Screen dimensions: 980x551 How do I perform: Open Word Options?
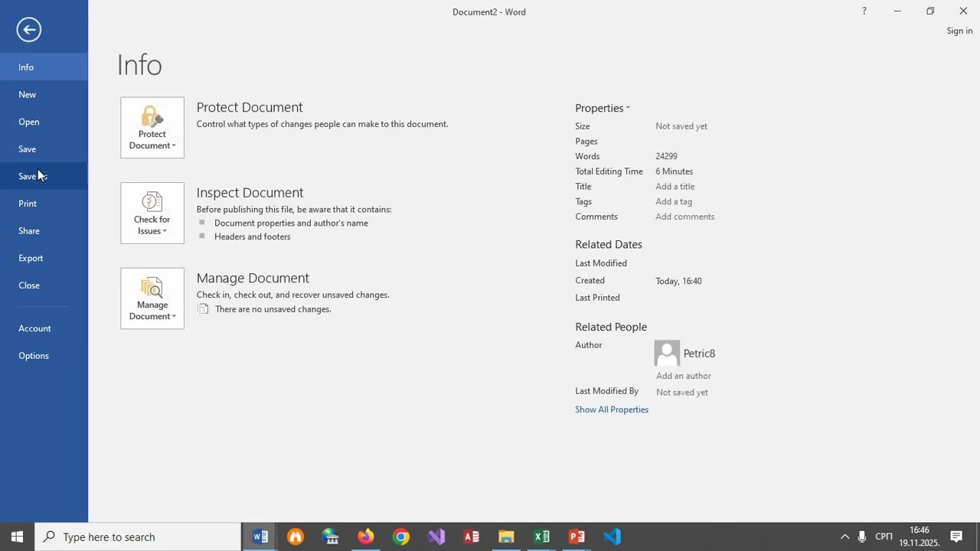tap(44, 356)
